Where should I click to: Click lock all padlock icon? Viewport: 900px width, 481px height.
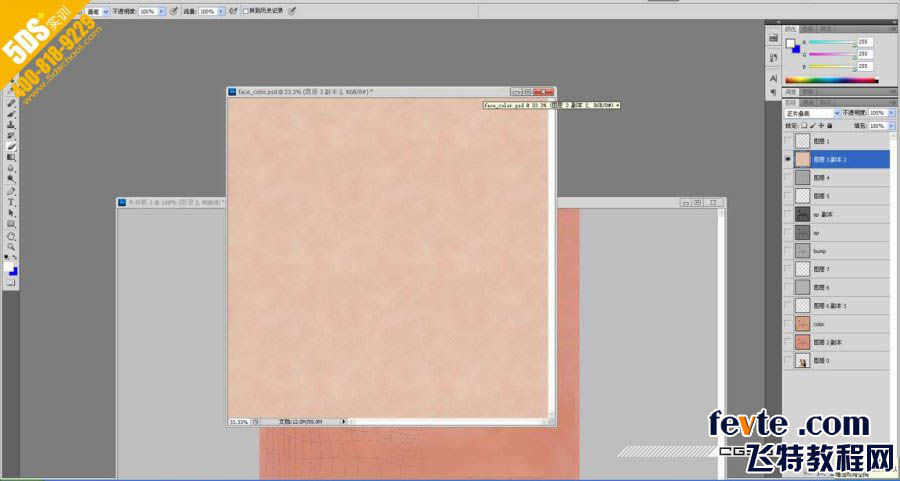point(829,125)
